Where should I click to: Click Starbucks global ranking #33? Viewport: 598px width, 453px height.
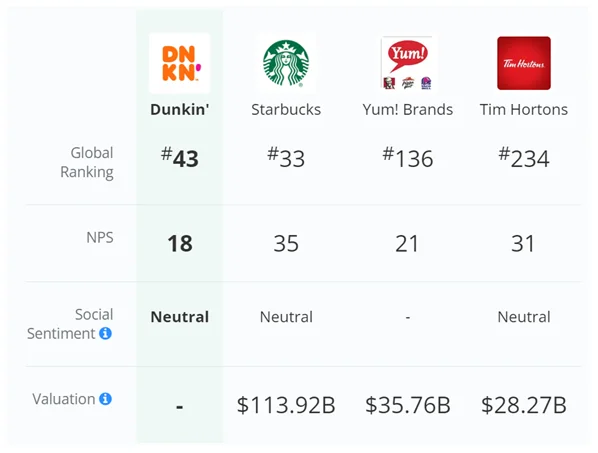coord(286,157)
